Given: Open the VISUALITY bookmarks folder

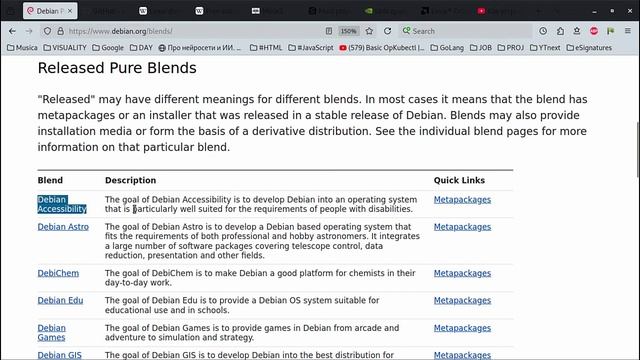Looking at the screenshot, I should click(65, 48).
